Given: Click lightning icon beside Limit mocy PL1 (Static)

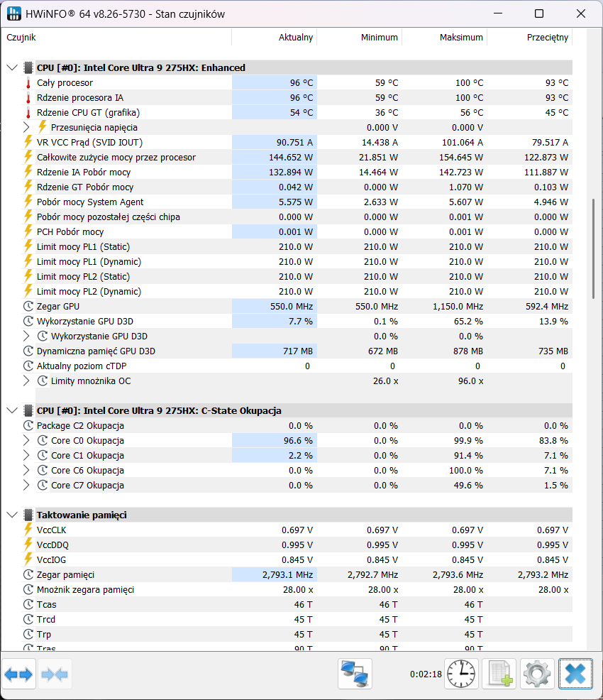Looking at the screenshot, I should coord(28,246).
